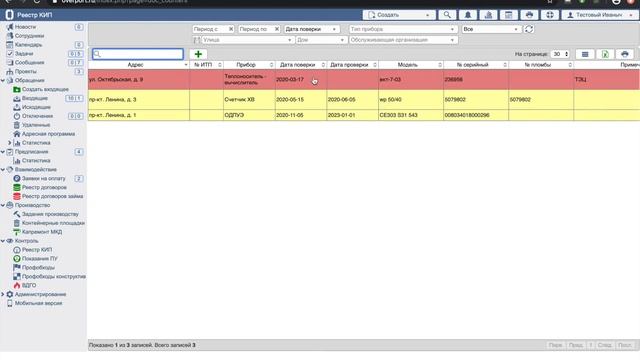Open Профобходы конструктив in the sidebar
Viewport: 640px width, 360px height.
[53, 277]
